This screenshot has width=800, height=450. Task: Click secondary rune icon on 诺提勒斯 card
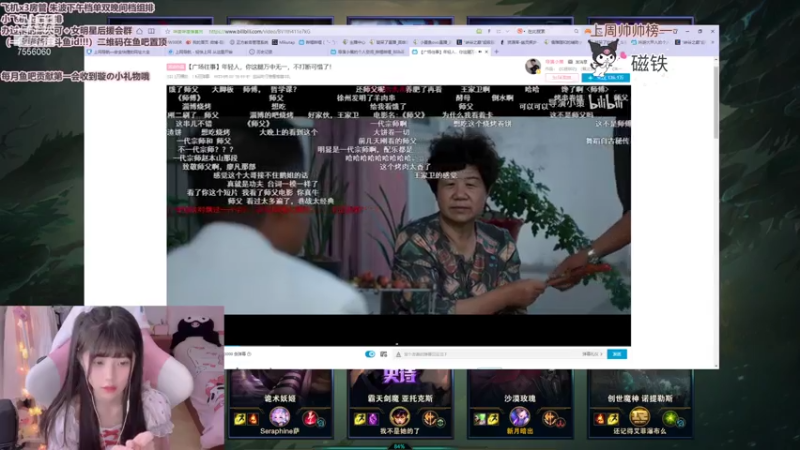pos(681,422)
